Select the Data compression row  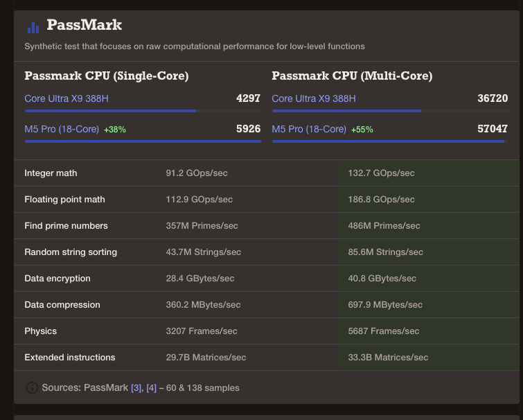coord(267,304)
